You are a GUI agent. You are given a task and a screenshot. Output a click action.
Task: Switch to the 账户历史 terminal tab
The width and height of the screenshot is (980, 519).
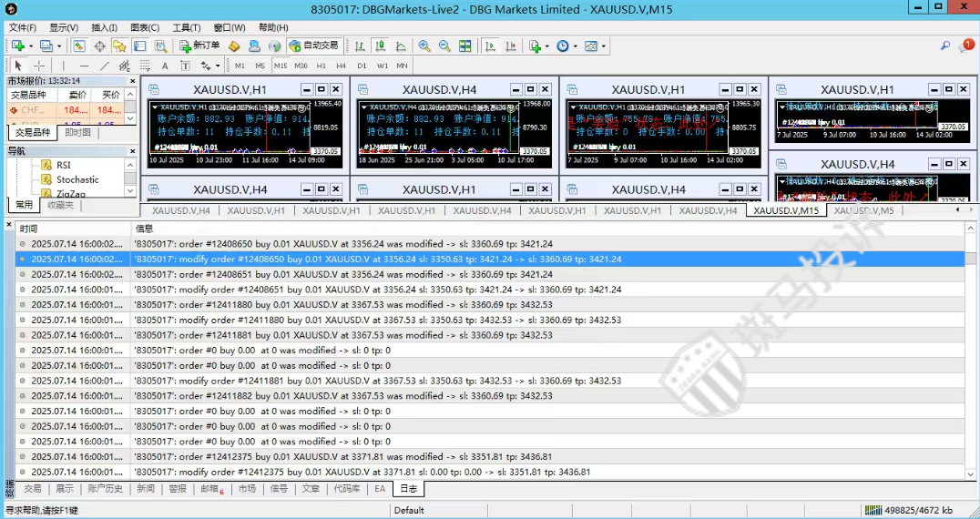pos(105,489)
